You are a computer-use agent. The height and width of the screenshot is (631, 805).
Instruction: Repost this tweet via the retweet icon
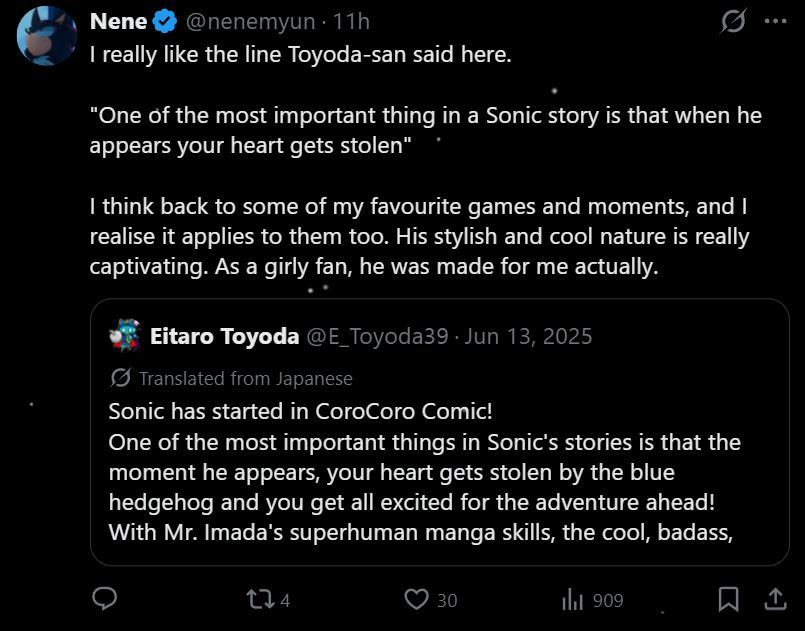coord(257,599)
